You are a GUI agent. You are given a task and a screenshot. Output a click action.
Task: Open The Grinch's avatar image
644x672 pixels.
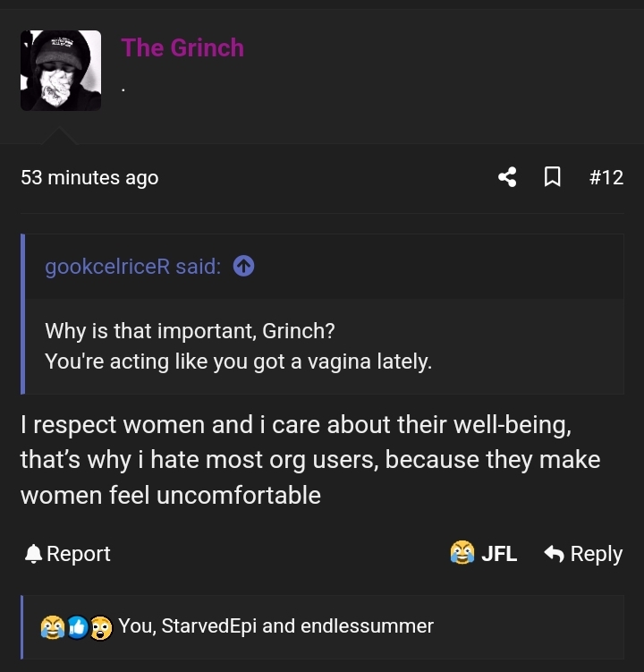click(61, 71)
